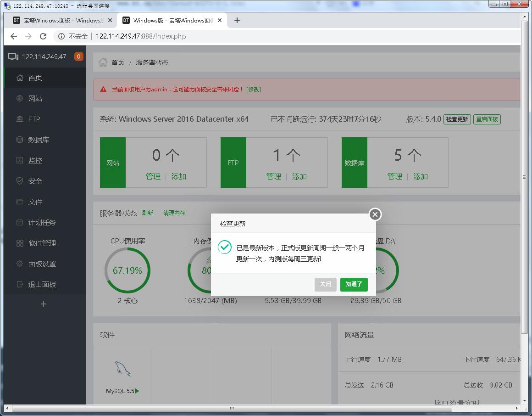Open a new browser tab with the plus
The width and height of the screenshot is (532, 416).
coord(237,20)
